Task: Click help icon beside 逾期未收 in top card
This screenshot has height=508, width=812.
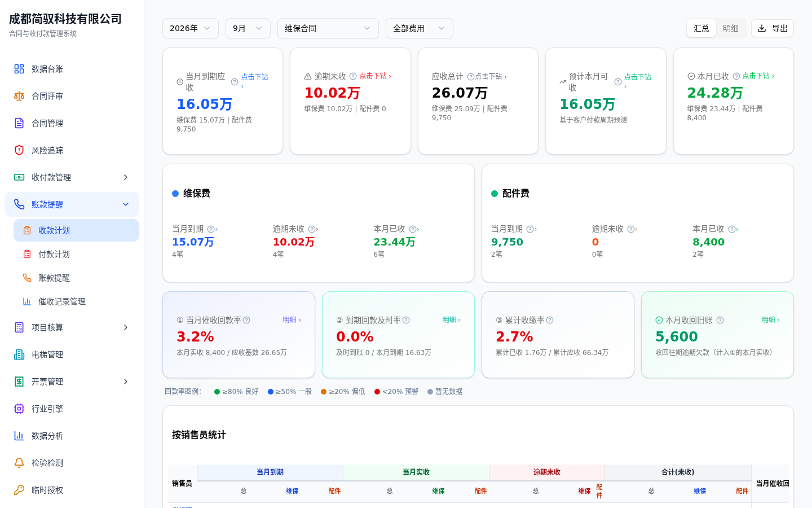Action: [353, 76]
